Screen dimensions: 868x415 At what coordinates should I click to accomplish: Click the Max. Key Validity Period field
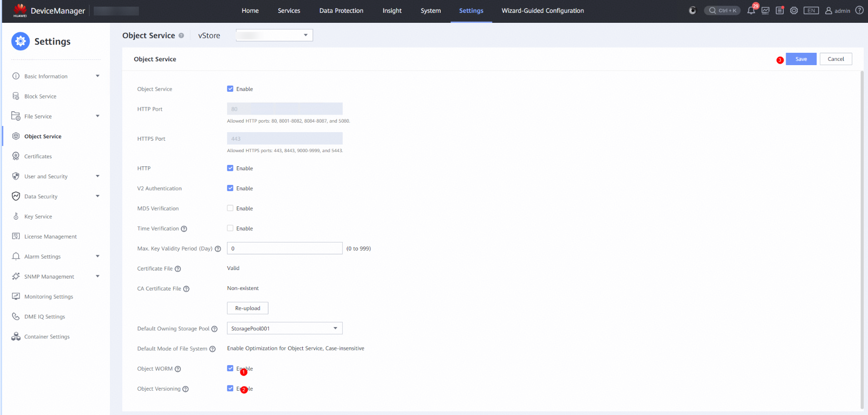click(285, 248)
